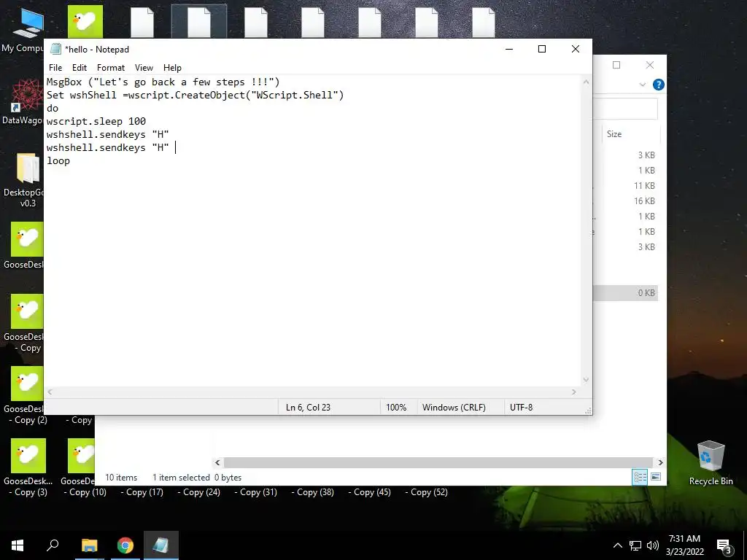Click the UTF-8 encoding status entry

[x=521, y=408]
